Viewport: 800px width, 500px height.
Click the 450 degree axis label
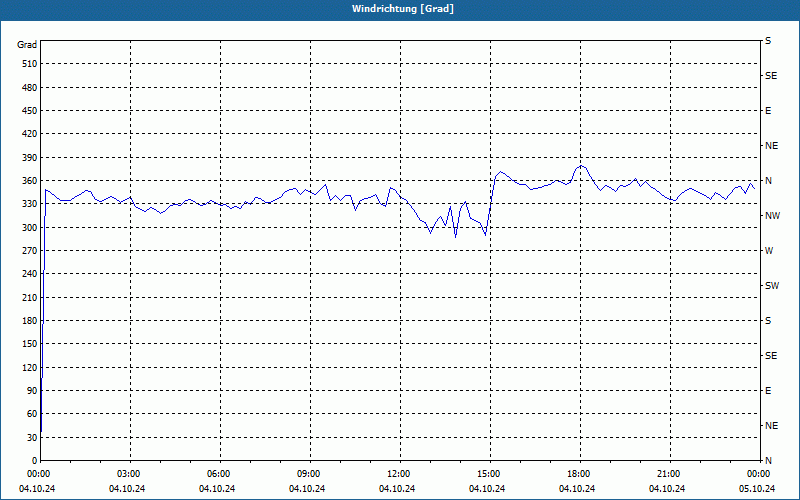30,111
